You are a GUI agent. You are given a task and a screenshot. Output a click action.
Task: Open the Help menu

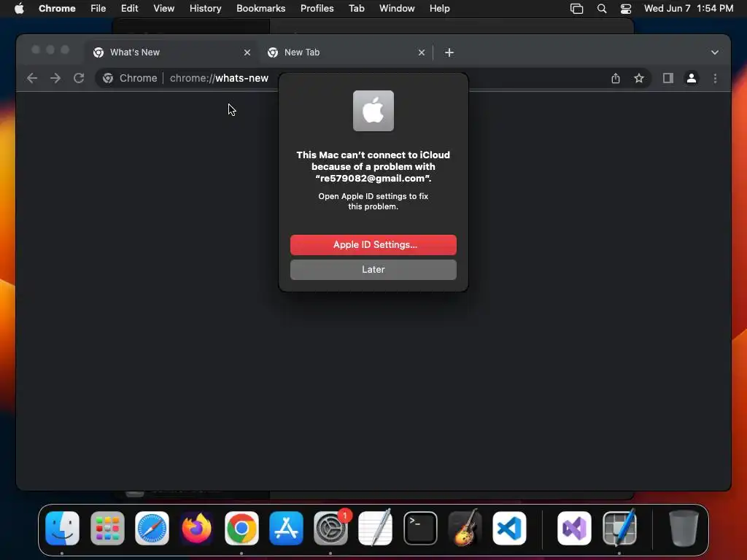[439, 8]
